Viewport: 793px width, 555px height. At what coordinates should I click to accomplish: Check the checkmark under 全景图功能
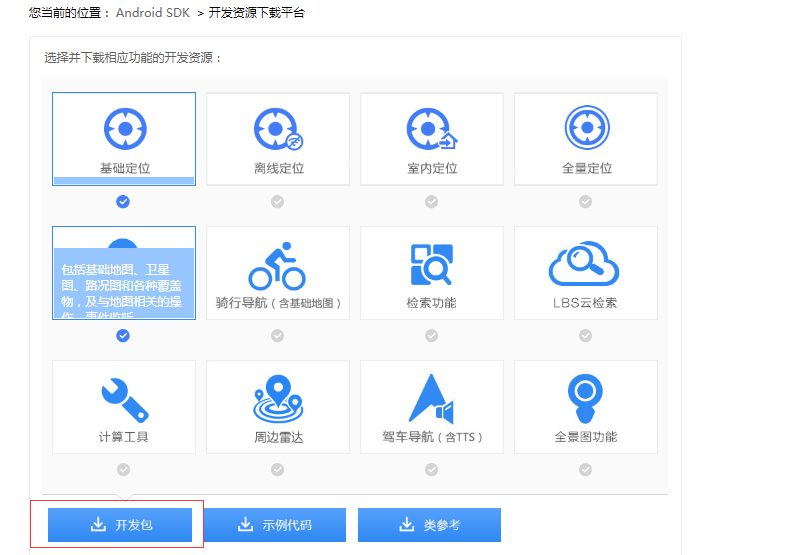(585, 470)
